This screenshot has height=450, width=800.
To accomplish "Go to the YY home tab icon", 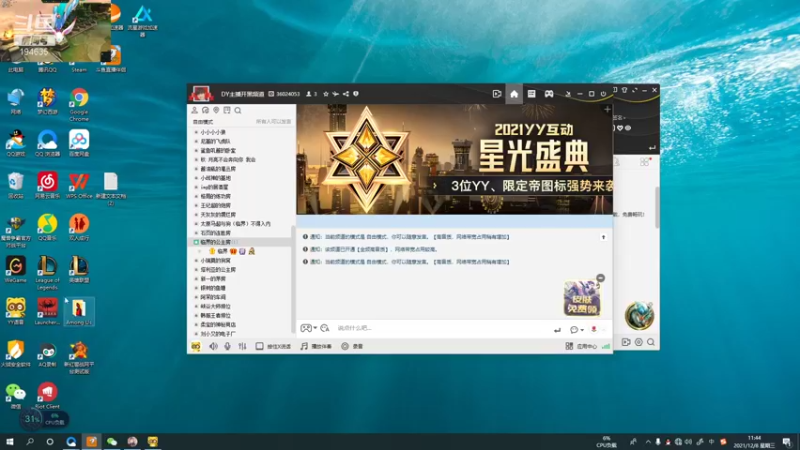I will pyautogui.click(x=514, y=94).
